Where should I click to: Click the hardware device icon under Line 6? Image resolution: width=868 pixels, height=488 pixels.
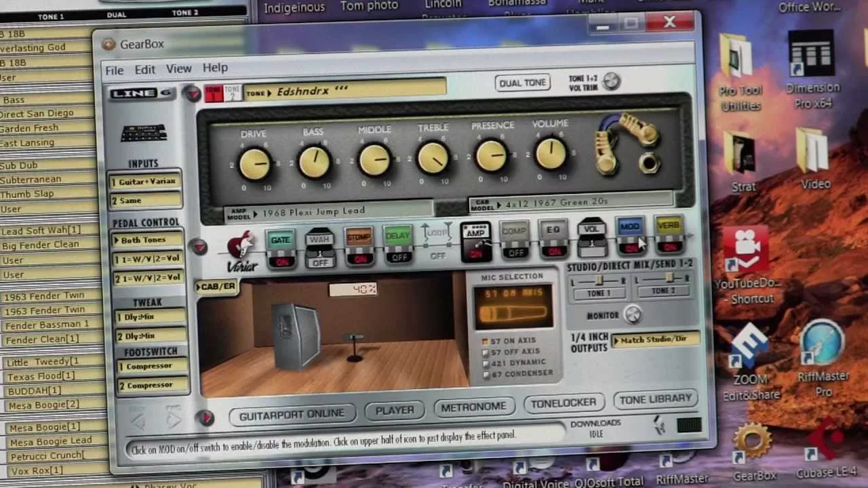point(144,133)
